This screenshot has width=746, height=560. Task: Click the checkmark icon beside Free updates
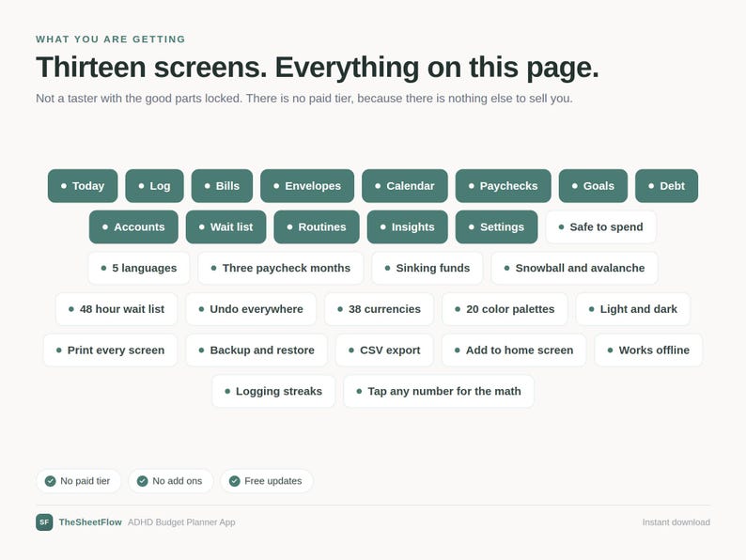pyautogui.click(x=235, y=481)
